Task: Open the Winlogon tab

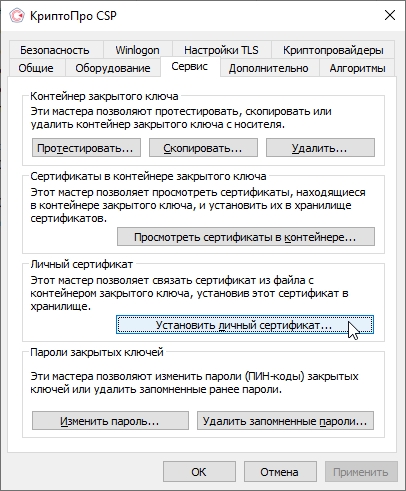Action: pos(137,50)
